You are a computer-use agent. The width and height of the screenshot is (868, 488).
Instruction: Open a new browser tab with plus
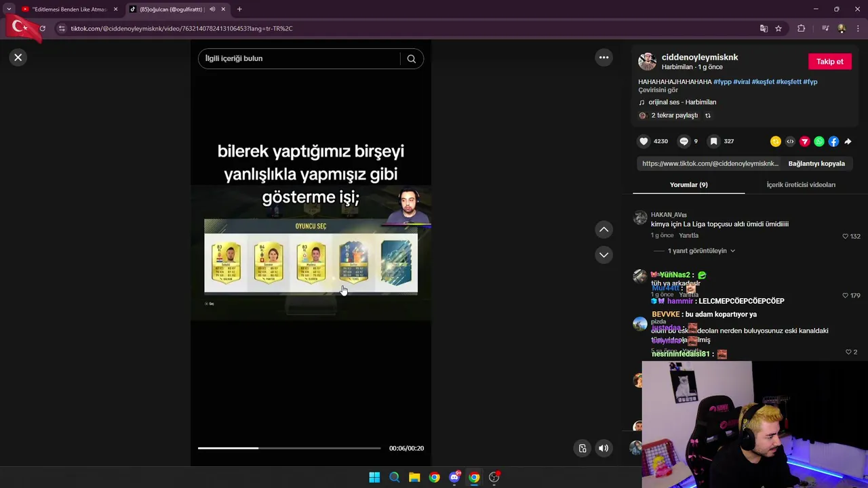(239, 9)
